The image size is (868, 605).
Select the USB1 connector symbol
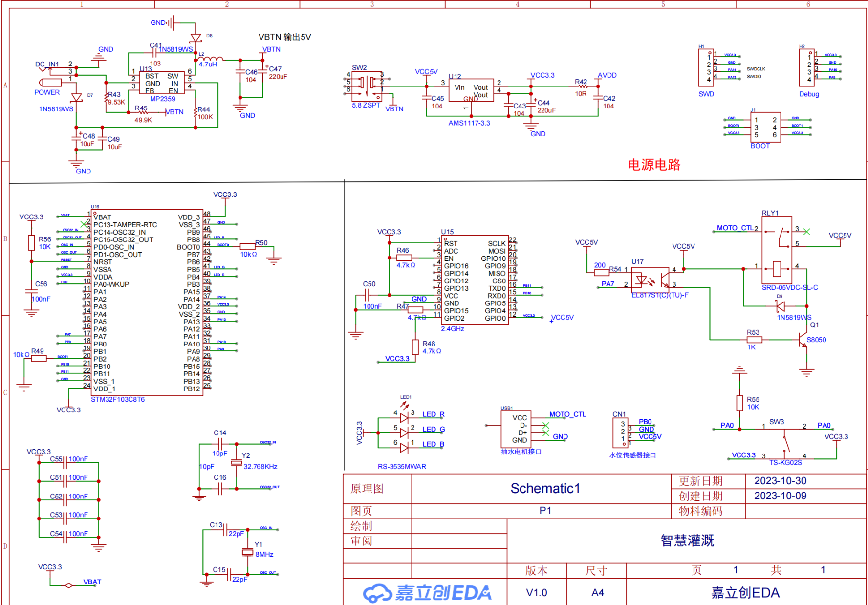pos(516,429)
